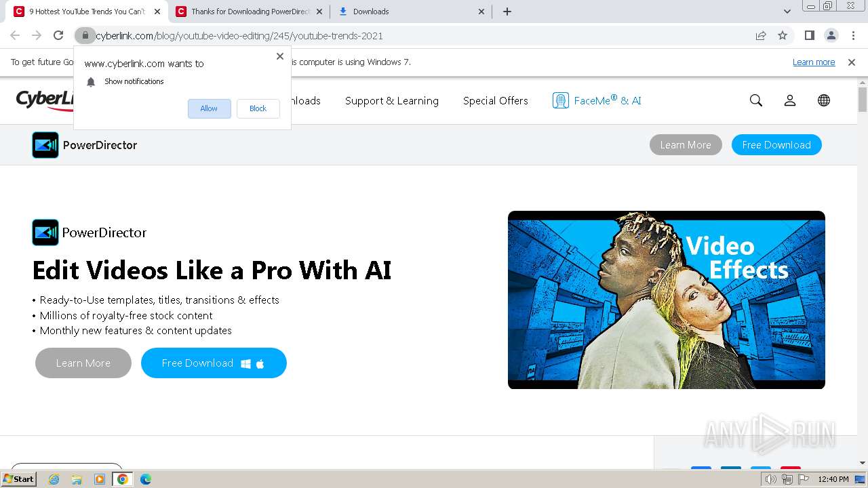The image size is (868, 488).
Task: Allow notifications from cyberlink.com
Action: (x=209, y=108)
